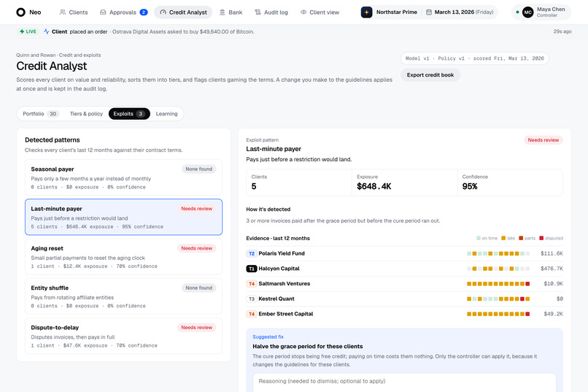The image size is (588, 392).
Task: Click the Model v1 Policy v1 badge
Action: point(474,58)
